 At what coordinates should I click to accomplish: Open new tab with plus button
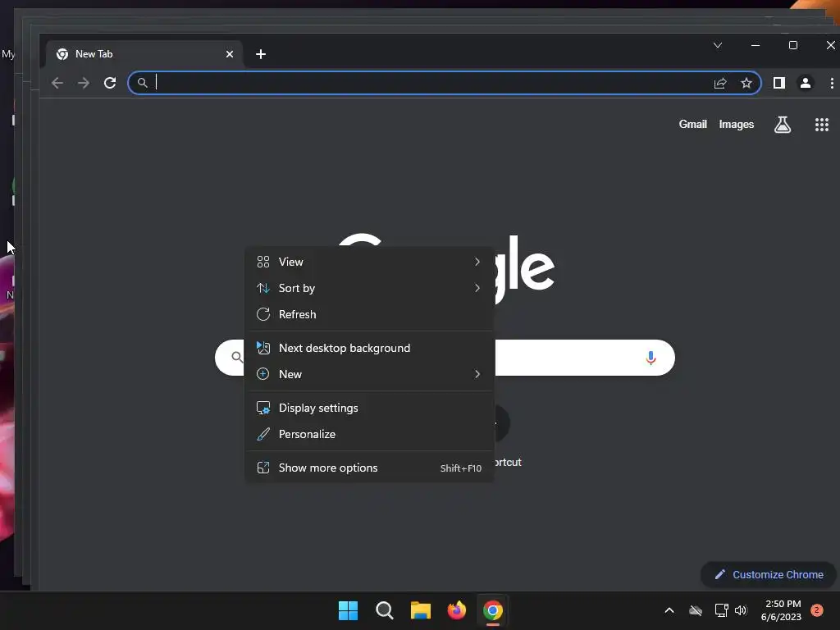coord(261,54)
